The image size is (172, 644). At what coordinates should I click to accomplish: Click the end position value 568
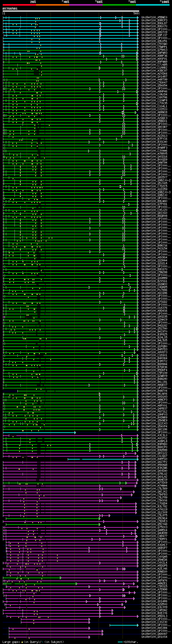coord(136,13)
